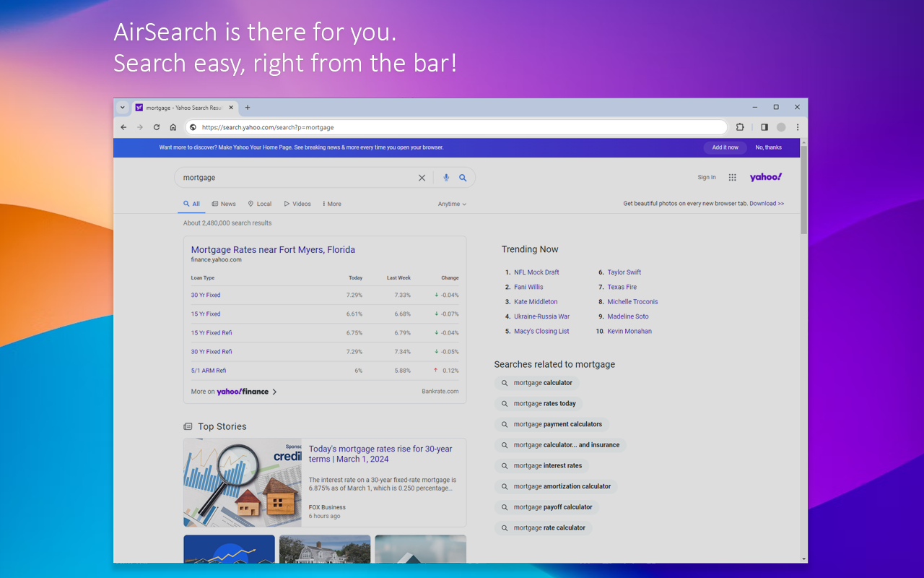Search related mortgage payment calculators
Screen dimensions: 924x578
pos(552,425)
